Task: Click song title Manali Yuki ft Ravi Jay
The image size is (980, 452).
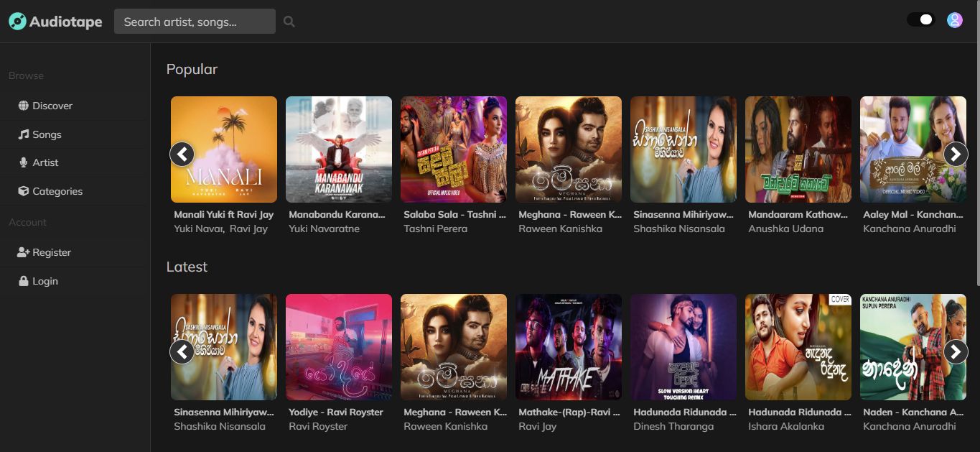Action: coord(224,214)
